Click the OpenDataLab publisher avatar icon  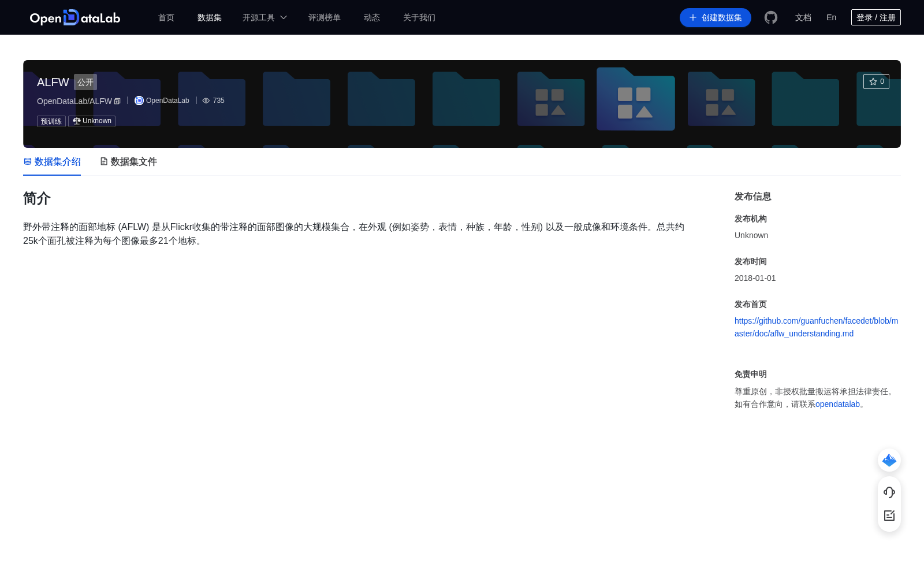click(x=139, y=101)
